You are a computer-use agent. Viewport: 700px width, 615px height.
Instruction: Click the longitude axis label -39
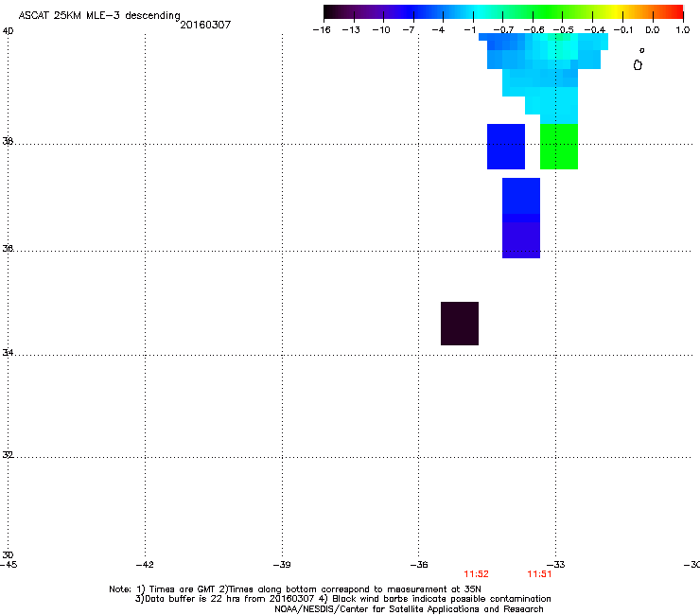click(282, 565)
